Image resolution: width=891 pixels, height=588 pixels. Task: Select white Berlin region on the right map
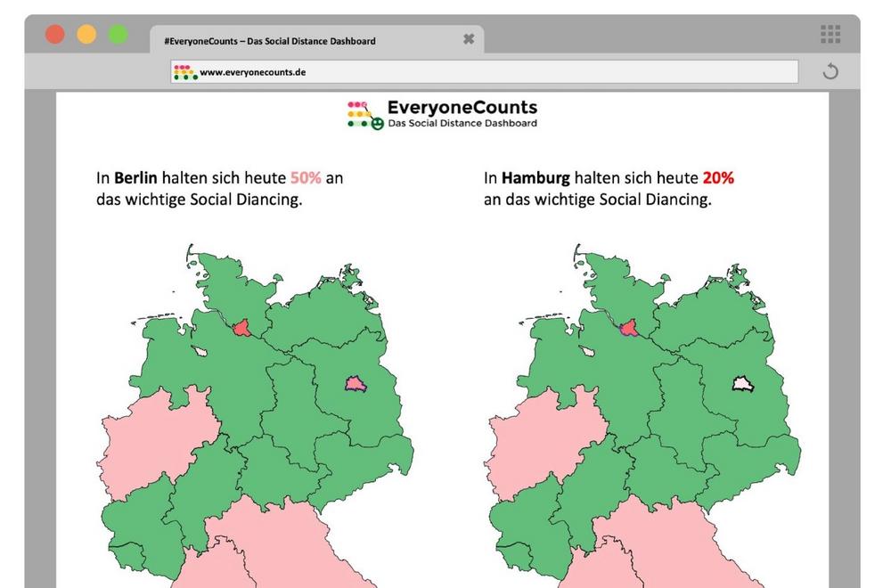pos(744,384)
